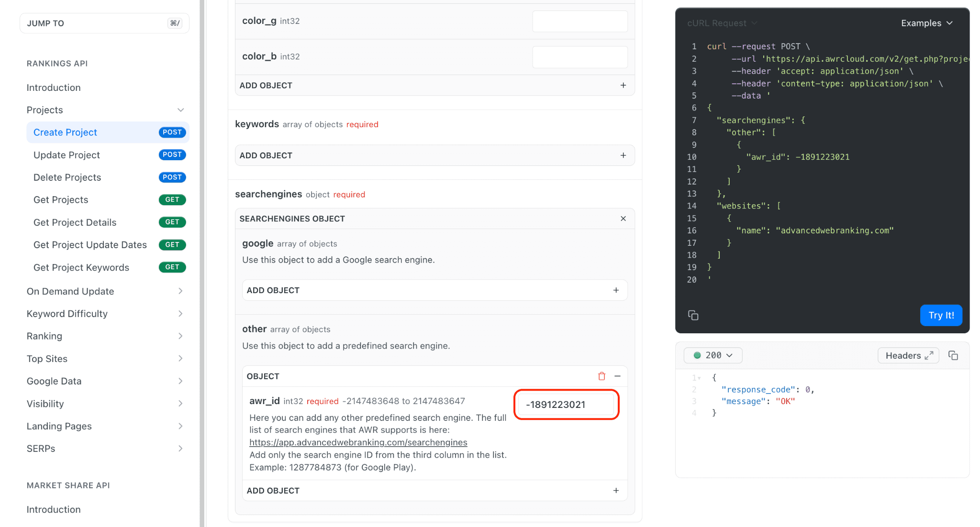The width and height of the screenshot is (980, 527).
Task: Expand the Ranking section
Action: coord(180,336)
